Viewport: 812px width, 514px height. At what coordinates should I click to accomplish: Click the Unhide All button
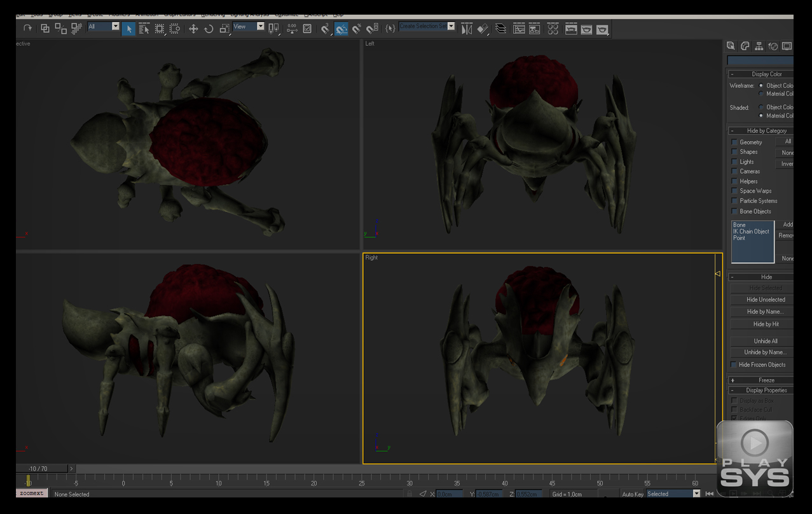pyautogui.click(x=766, y=341)
